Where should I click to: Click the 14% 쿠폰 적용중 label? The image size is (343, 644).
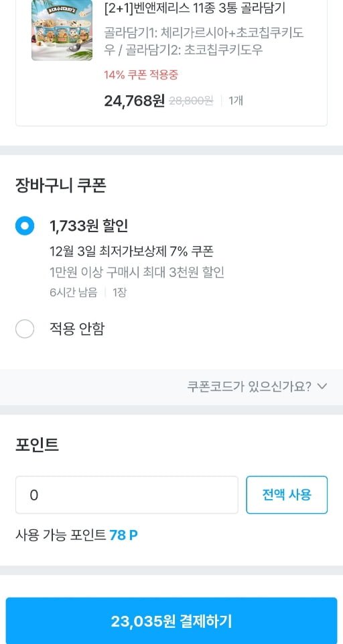141,75
